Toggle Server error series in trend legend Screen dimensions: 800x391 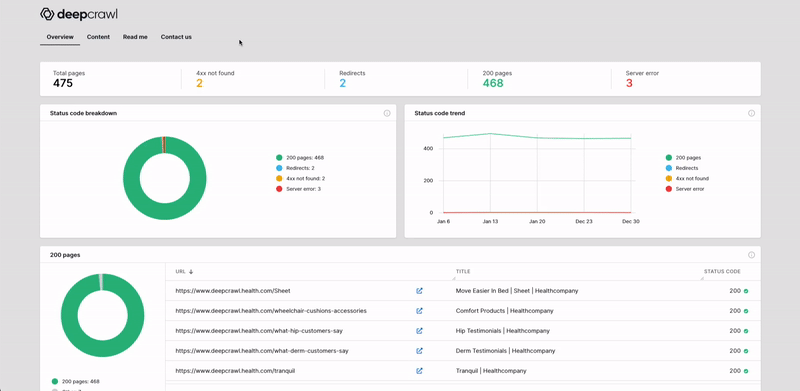[685, 189]
